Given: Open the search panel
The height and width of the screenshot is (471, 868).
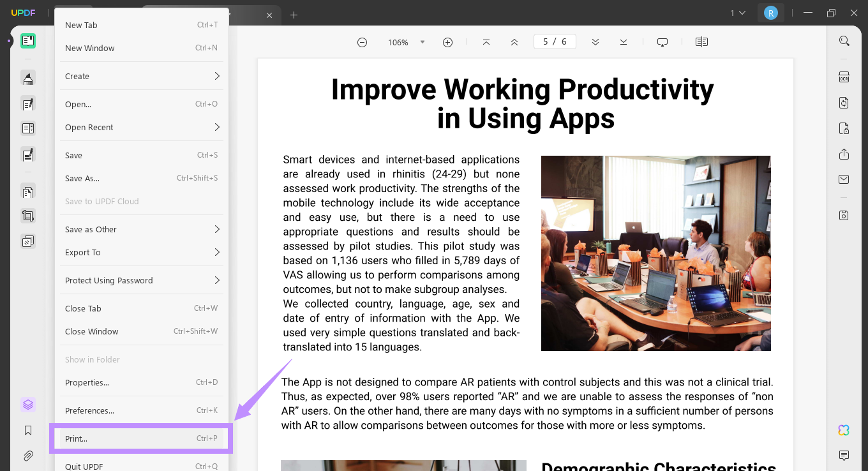Looking at the screenshot, I should pyautogui.click(x=844, y=40).
